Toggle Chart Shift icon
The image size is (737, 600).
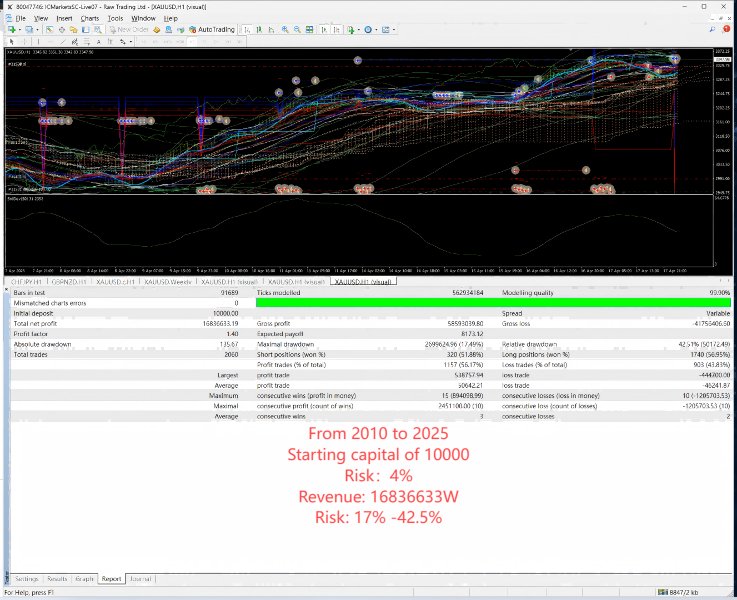[337, 30]
